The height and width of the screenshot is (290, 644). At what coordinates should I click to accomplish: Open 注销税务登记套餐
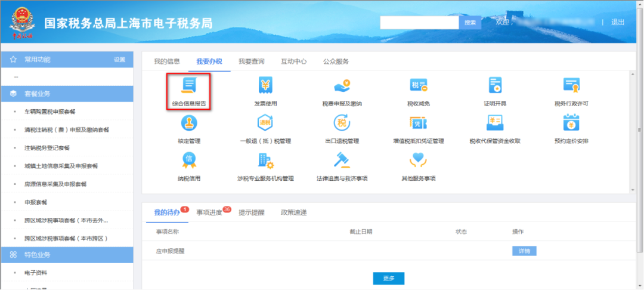tap(47, 148)
